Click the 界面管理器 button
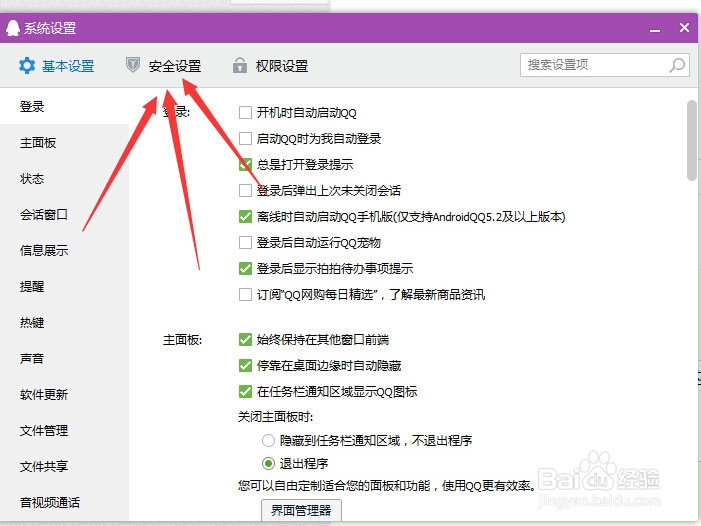The image size is (701, 526). point(301,510)
